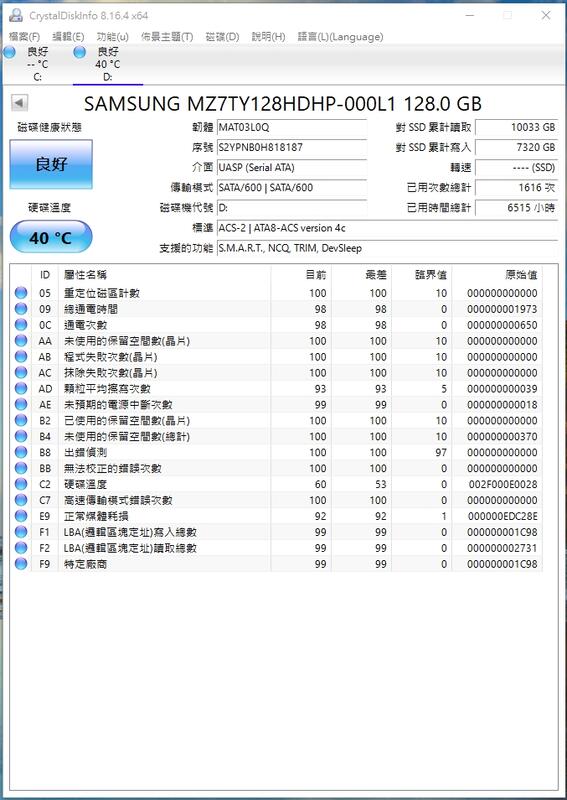Click the status icon for attribute F9
The width and height of the screenshot is (567, 800).
(x=21, y=564)
